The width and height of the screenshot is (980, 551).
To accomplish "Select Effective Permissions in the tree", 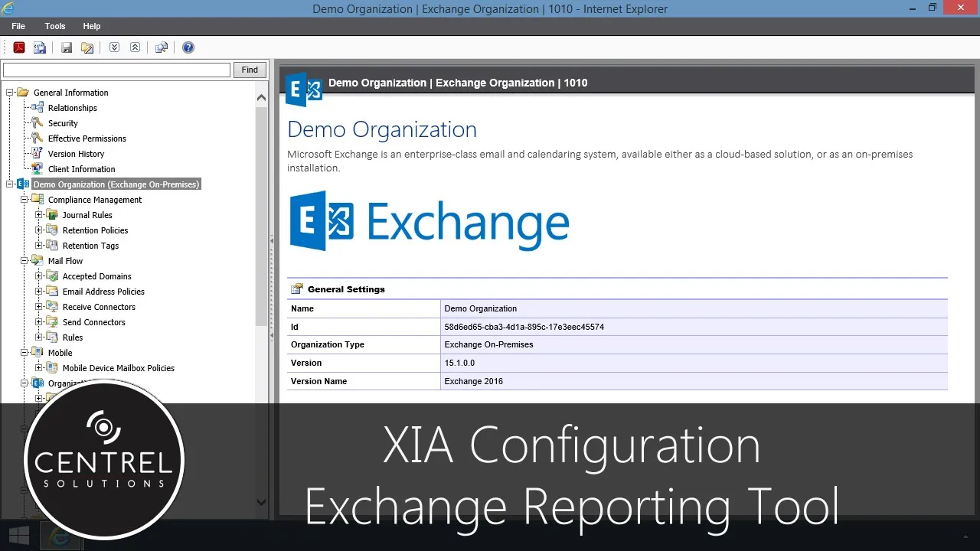I will pos(87,139).
